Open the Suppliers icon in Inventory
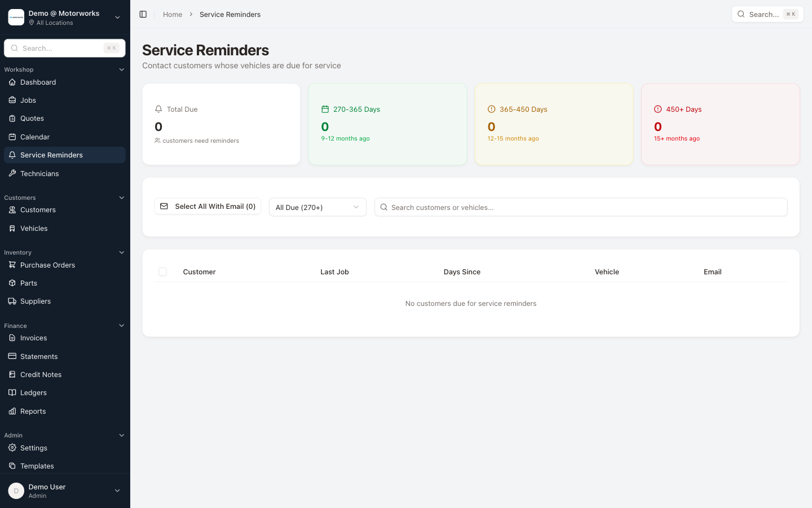Screen dimensions: 812x508 coord(12,301)
